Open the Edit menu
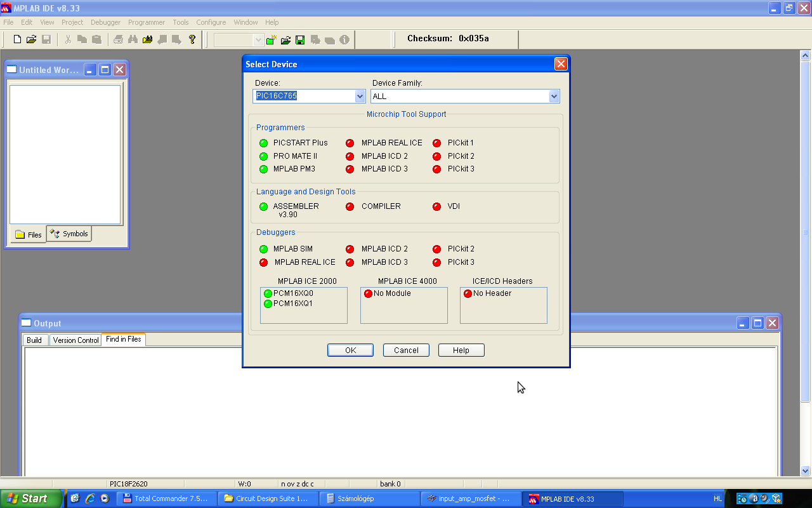The height and width of the screenshot is (508, 812). pos(27,22)
